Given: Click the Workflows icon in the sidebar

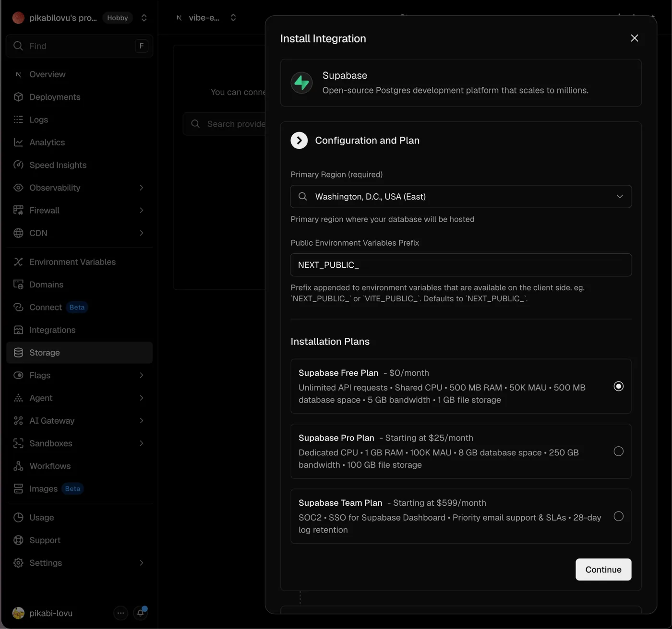Looking at the screenshot, I should 18,466.
